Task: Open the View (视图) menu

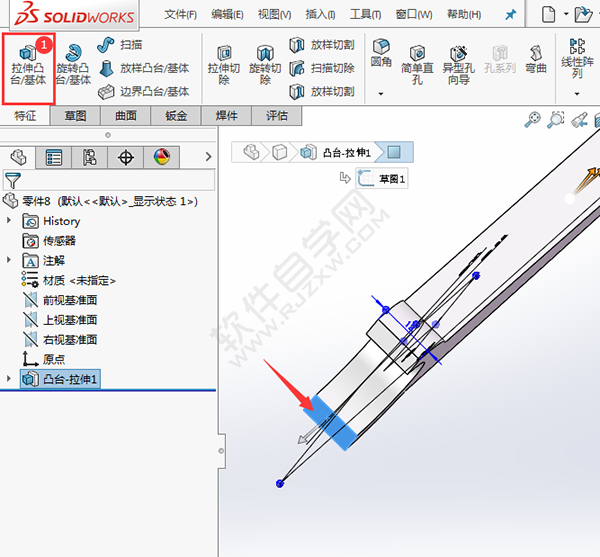Action: (274, 15)
